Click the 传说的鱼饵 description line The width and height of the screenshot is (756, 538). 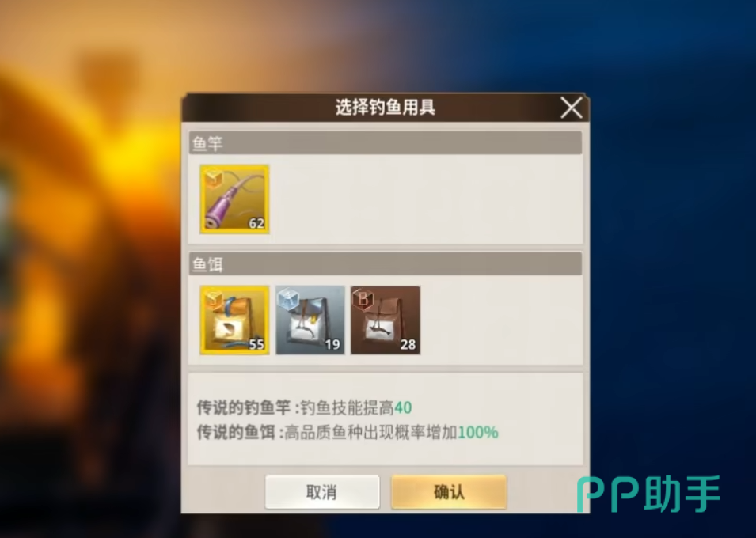[x=348, y=433]
